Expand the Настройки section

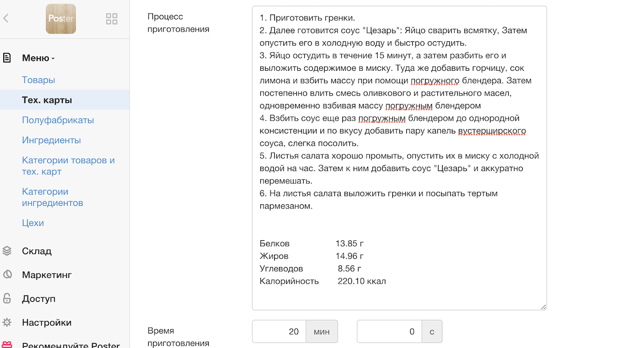pos(47,323)
